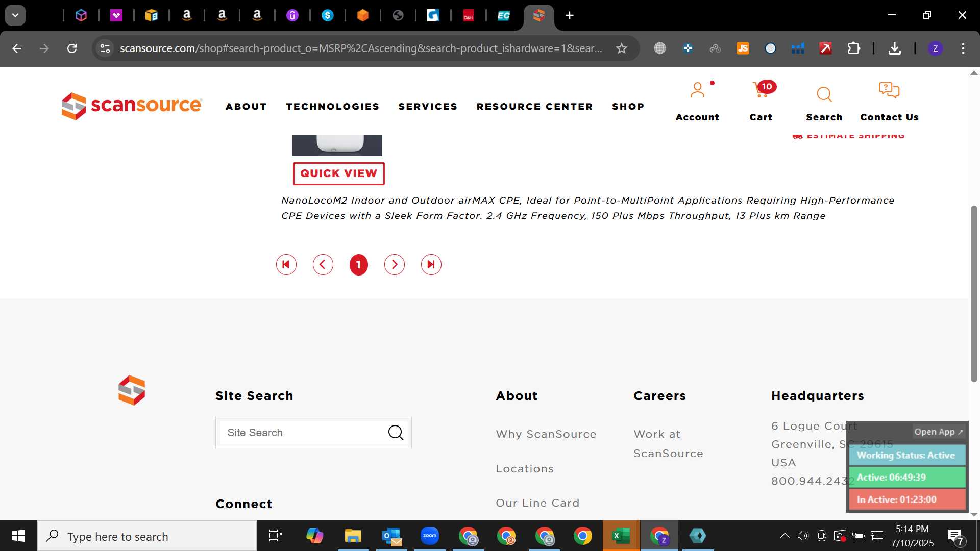Open the browser Extensions puzzle icon
Viewport: 980px width, 551px height.
[854, 48]
